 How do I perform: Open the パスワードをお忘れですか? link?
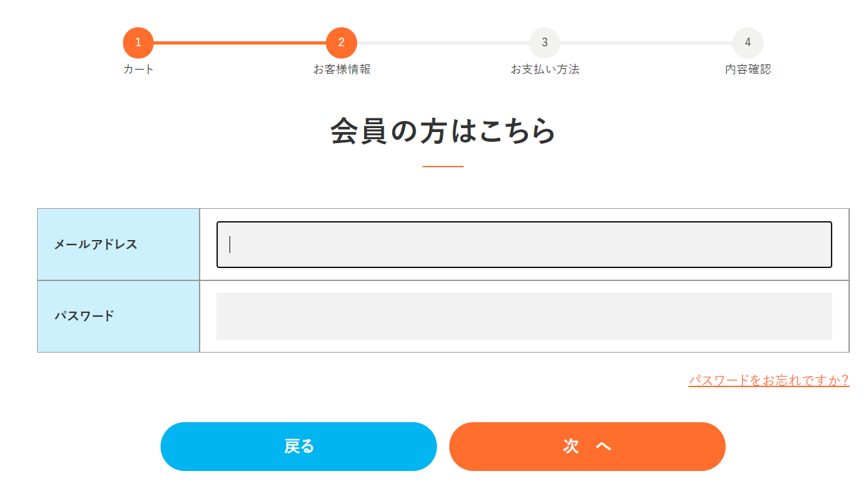pos(768,380)
